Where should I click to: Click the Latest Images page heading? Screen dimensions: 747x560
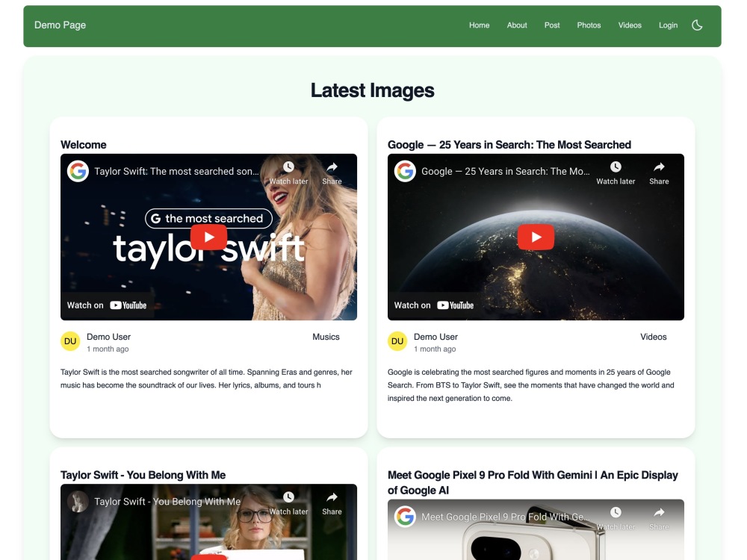tap(373, 90)
